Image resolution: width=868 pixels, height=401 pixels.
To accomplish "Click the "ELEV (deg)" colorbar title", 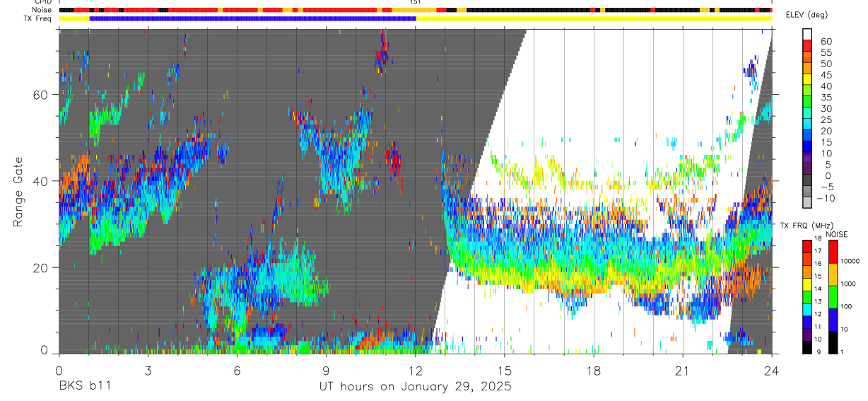I will [807, 15].
